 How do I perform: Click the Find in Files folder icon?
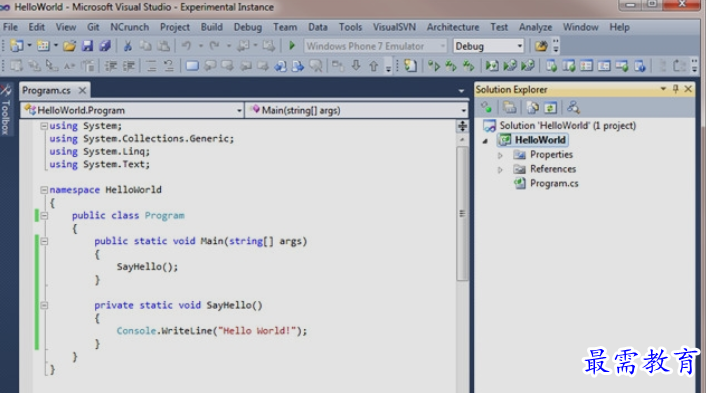[x=541, y=46]
